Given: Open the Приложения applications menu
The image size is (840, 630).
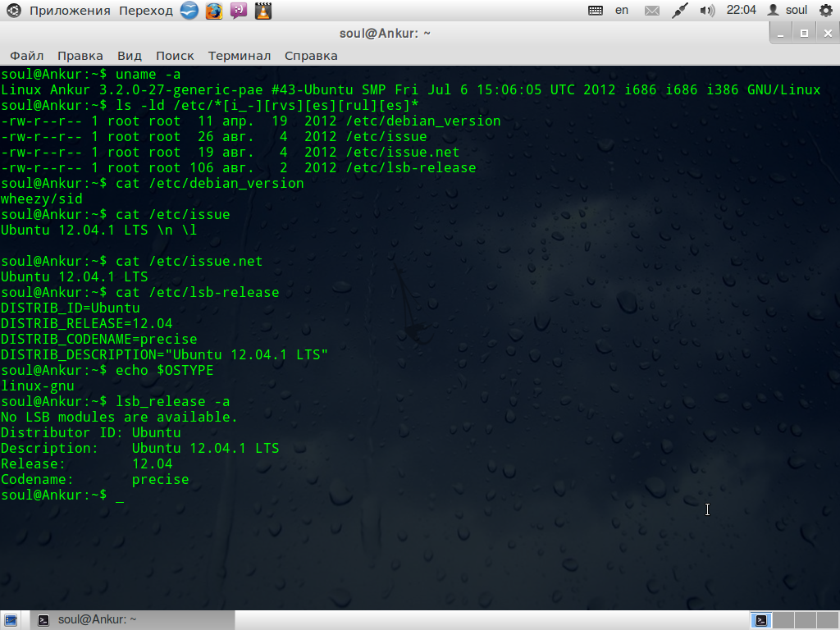Looking at the screenshot, I should (x=70, y=11).
